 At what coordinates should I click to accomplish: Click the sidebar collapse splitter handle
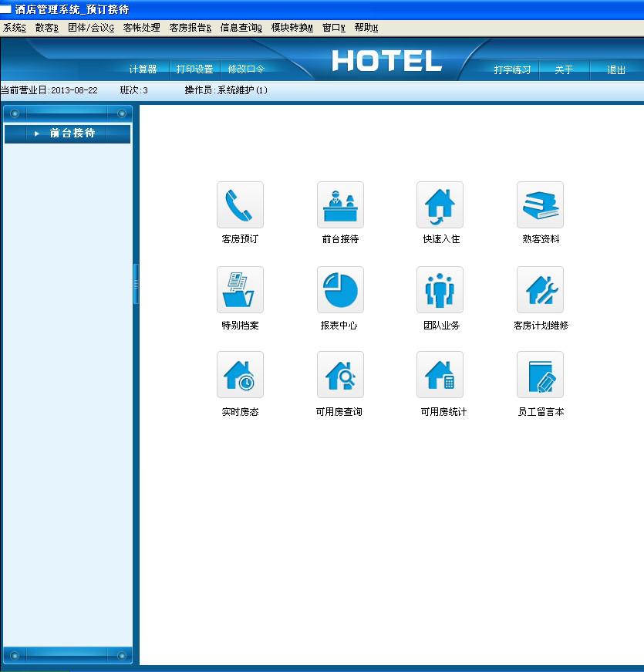(137, 284)
